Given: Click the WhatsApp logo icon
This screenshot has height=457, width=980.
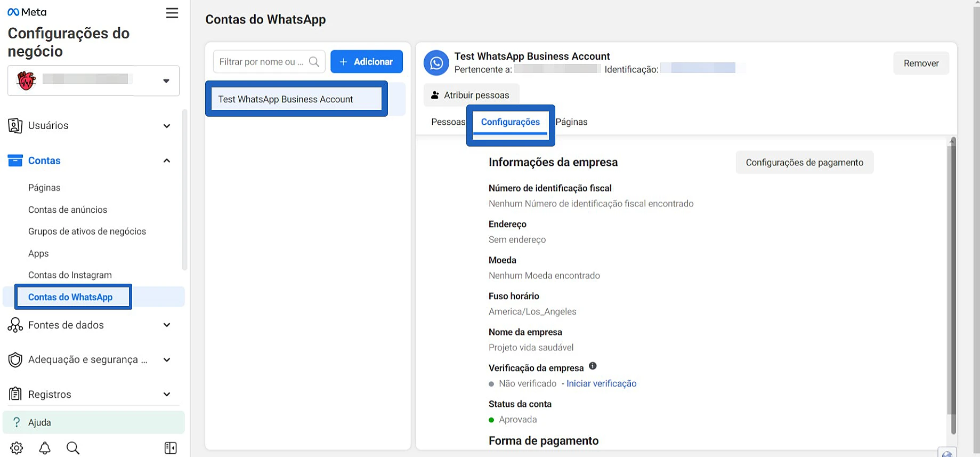Looking at the screenshot, I should pyautogui.click(x=436, y=63).
